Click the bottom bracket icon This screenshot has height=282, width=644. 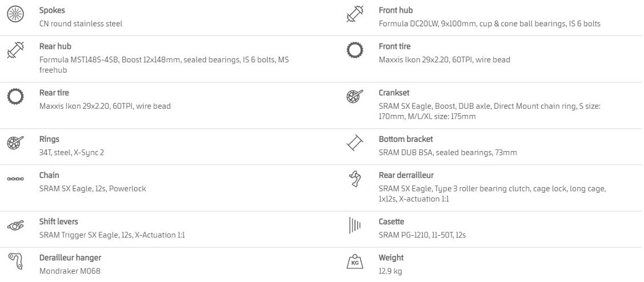355,143
